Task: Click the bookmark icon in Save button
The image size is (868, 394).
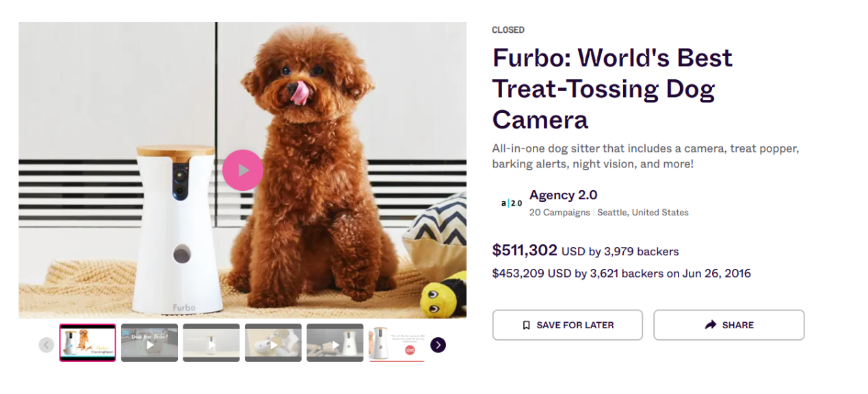Action: pyautogui.click(x=526, y=326)
